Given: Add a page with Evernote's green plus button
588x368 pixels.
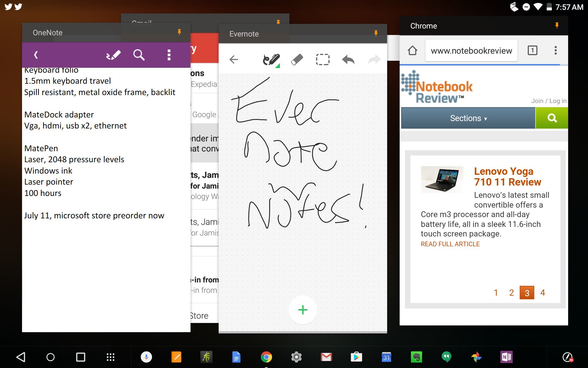Looking at the screenshot, I should (303, 310).
